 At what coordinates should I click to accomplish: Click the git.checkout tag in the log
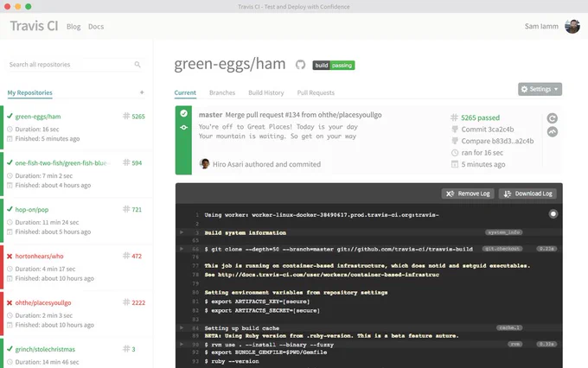click(x=502, y=249)
